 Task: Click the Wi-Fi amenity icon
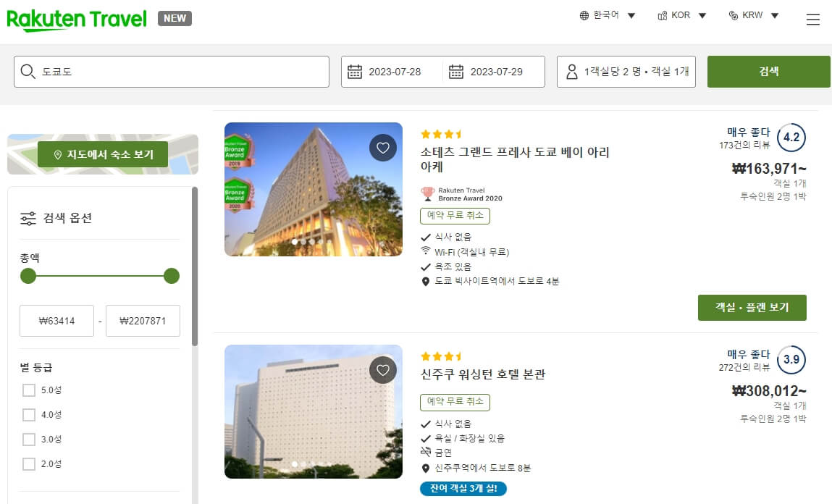[x=426, y=251]
